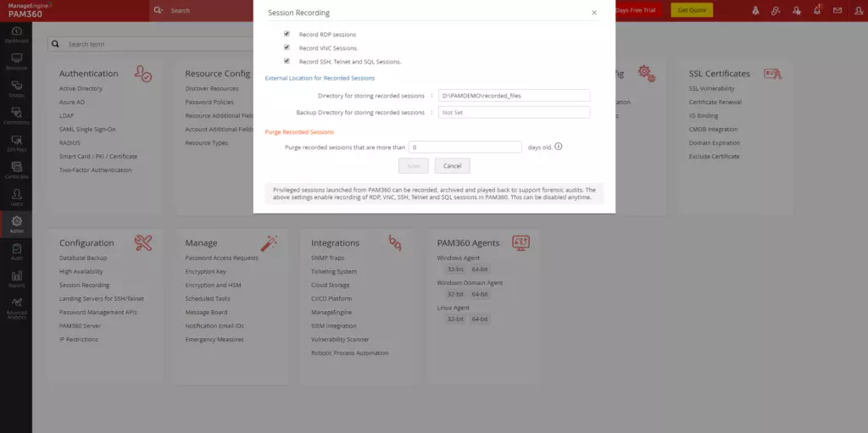Image resolution: width=868 pixels, height=433 pixels.
Task: Open the notifications bell icon
Action: 817,10
